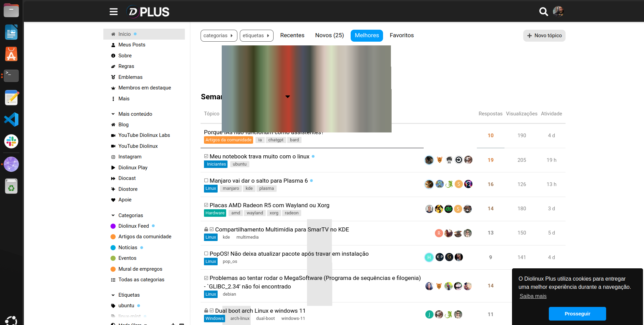Open the categorias filter dropdown
The image size is (644, 325).
(x=219, y=36)
